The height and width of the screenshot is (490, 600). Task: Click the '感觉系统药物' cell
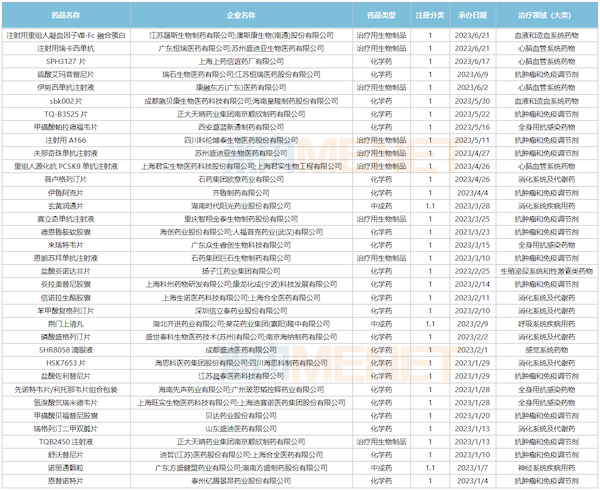[x=547, y=350]
